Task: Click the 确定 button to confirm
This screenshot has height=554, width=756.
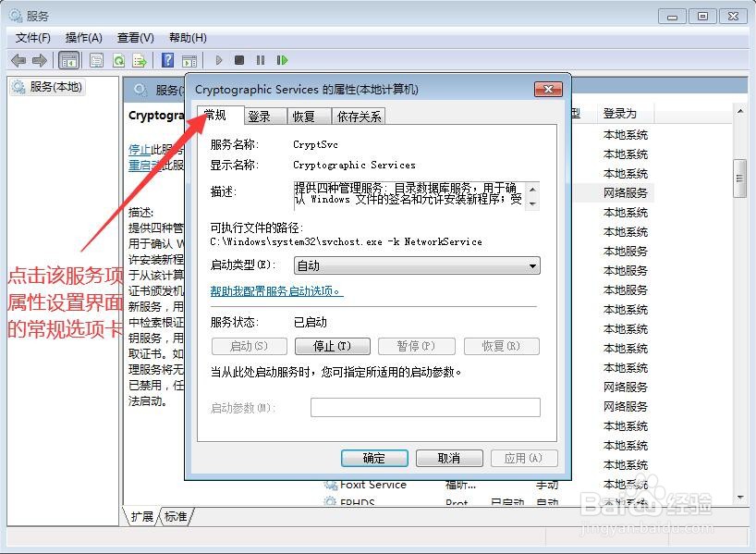Action: 373,458
